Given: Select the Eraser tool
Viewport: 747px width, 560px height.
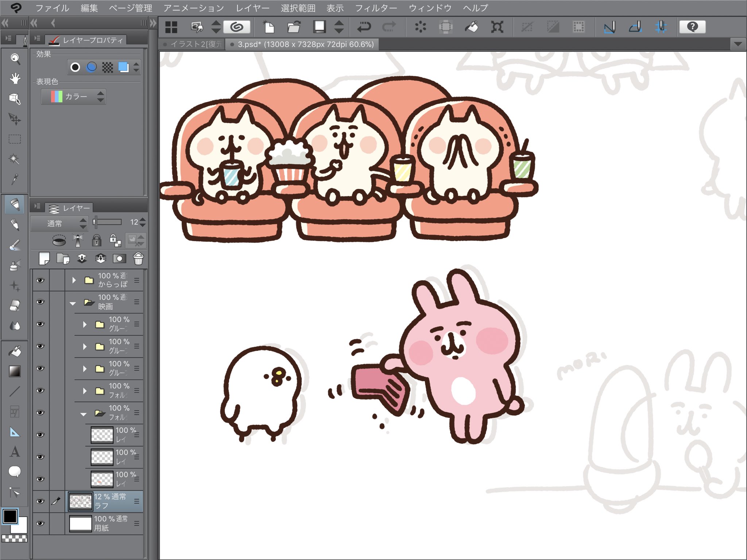Looking at the screenshot, I should [15, 306].
